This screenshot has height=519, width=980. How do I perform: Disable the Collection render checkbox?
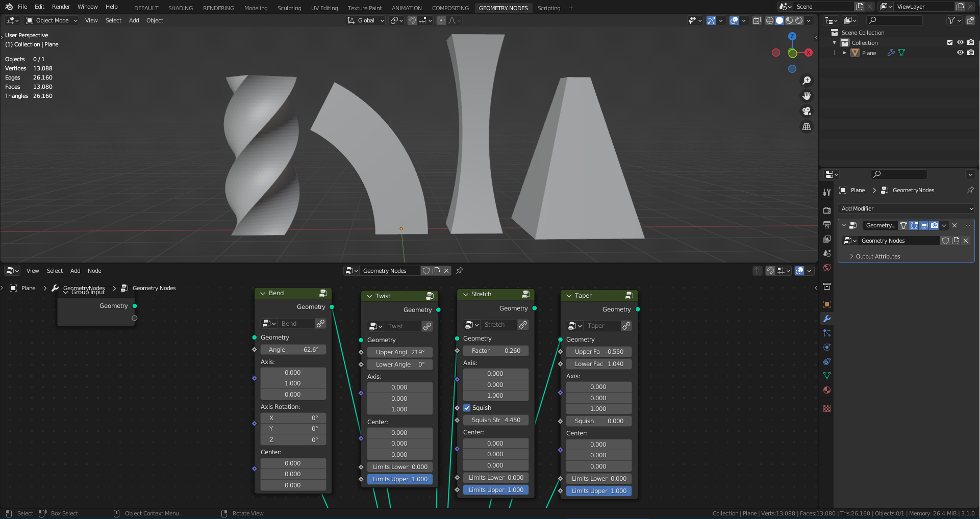[x=971, y=42]
